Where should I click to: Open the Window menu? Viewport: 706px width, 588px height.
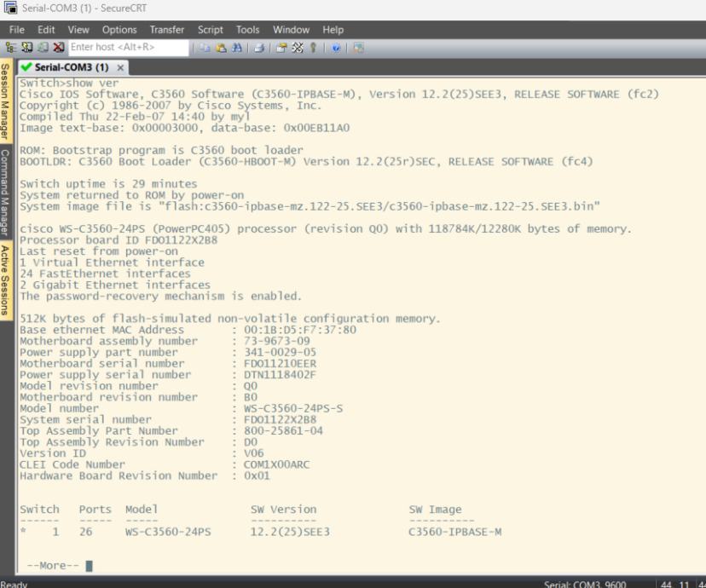point(291,30)
